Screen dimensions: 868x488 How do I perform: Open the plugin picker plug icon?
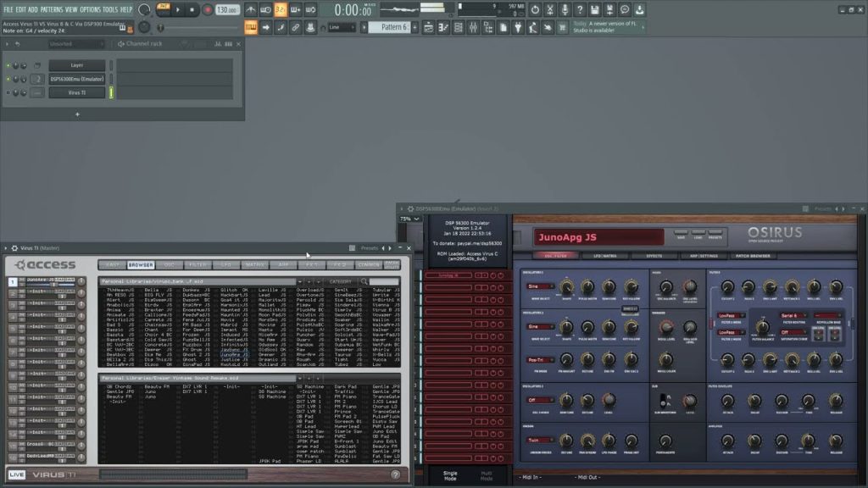click(x=518, y=27)
